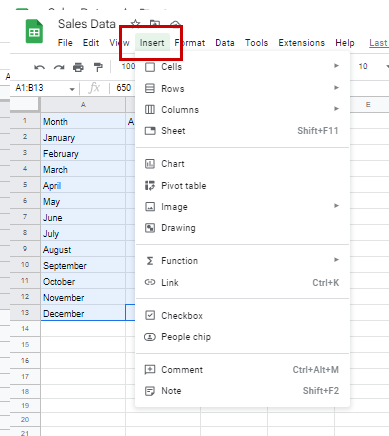The width and height of the screenshot is (389, 436).
Task: Select the Month cell
Action: pyautogui.click(x=83, y=121)
